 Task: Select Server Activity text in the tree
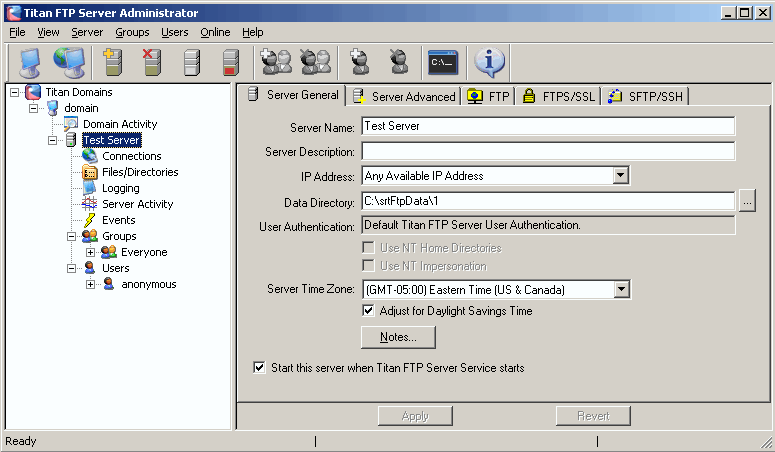point(137,204)
